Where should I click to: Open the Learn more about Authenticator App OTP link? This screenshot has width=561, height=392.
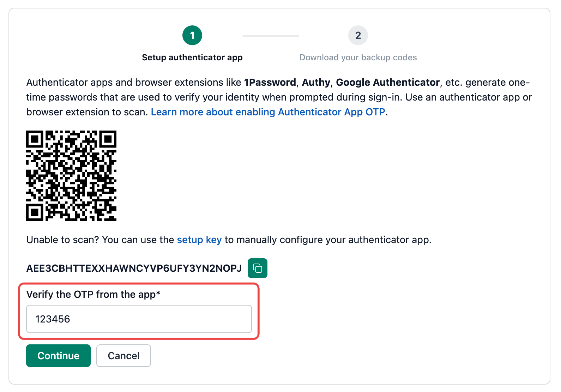coord(268,112)
